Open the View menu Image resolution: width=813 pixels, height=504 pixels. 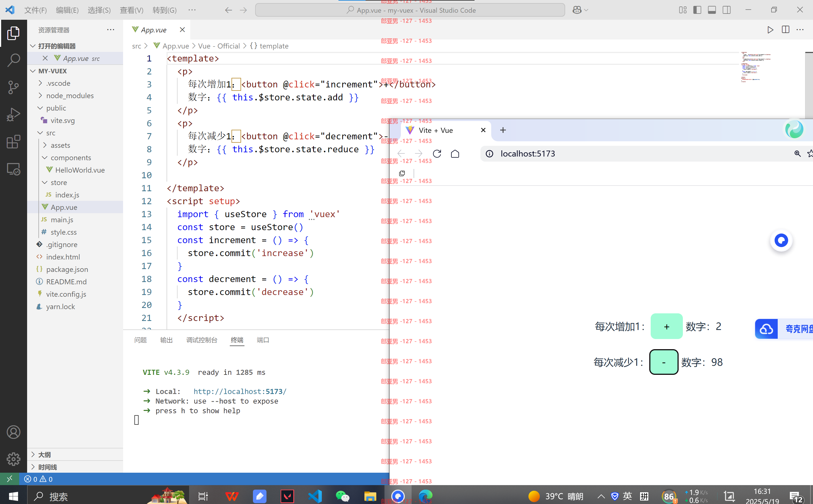click(x=132, y=10)
